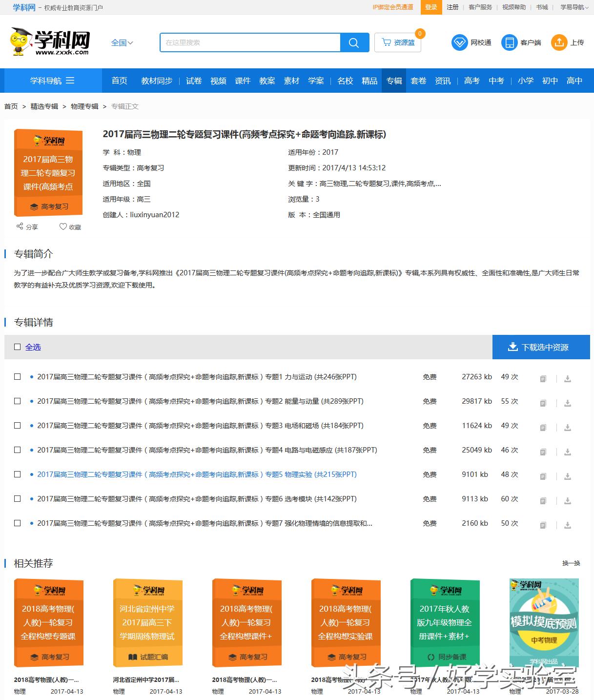Open the 客户端 mobile client icon
Screen dimensions: 594x700
click(x=509, y=42)
